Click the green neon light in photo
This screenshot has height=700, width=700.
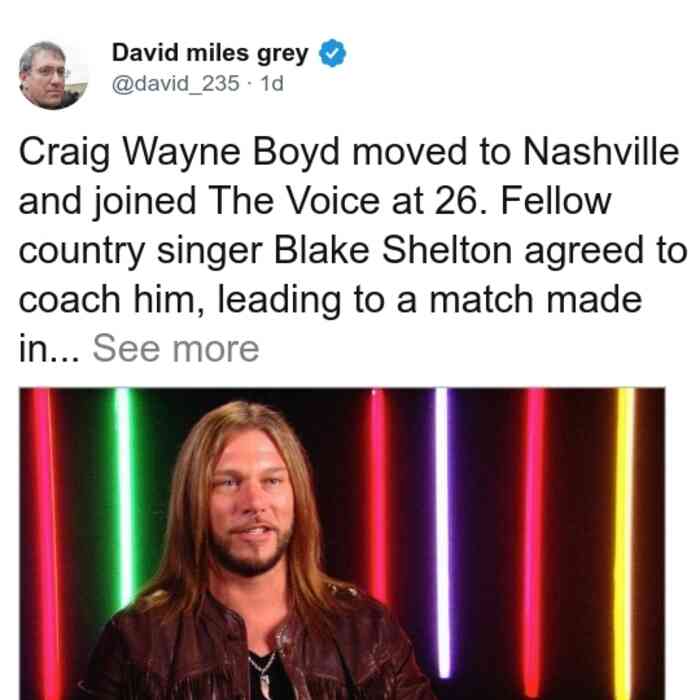[124, 496]
